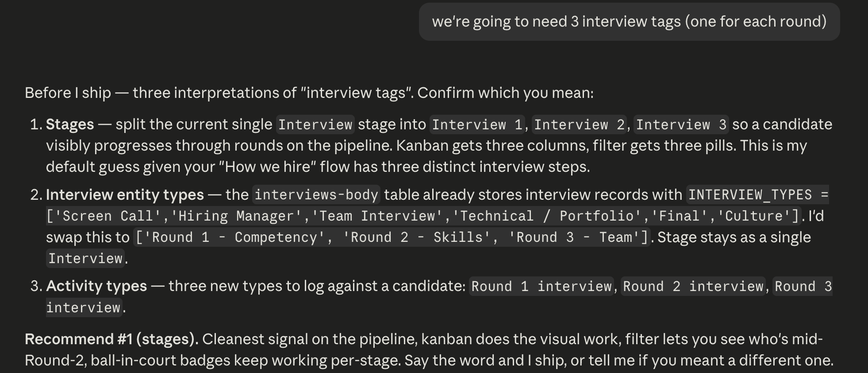868x373 pixels.
Task: Click the 'Before I ship' intro sentence
Action: 309,93
